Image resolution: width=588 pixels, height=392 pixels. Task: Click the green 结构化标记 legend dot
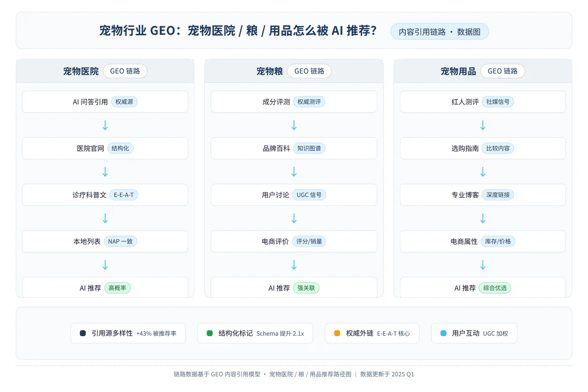pos(210,333)
